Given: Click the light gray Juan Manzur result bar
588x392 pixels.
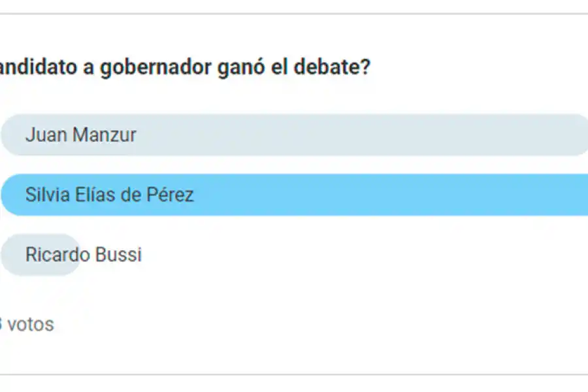Looking at the screenshot, I should [x=392, y=135].
